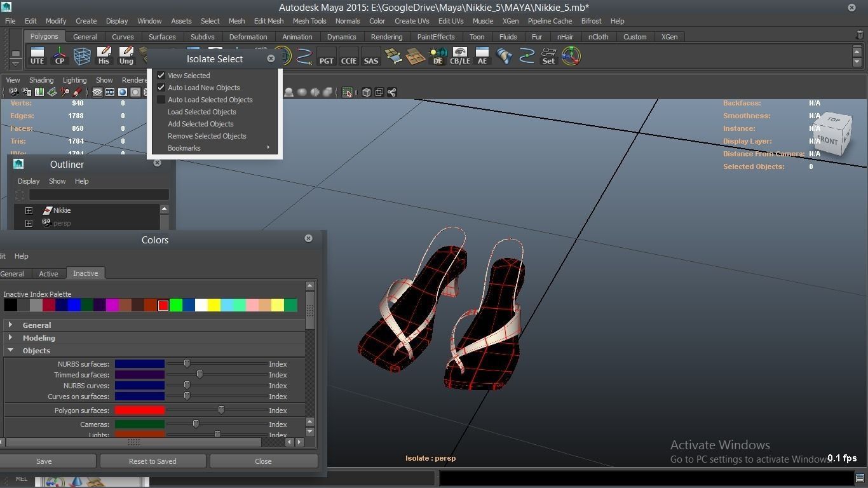Switch to the General tab in Colors

(12, 274)
